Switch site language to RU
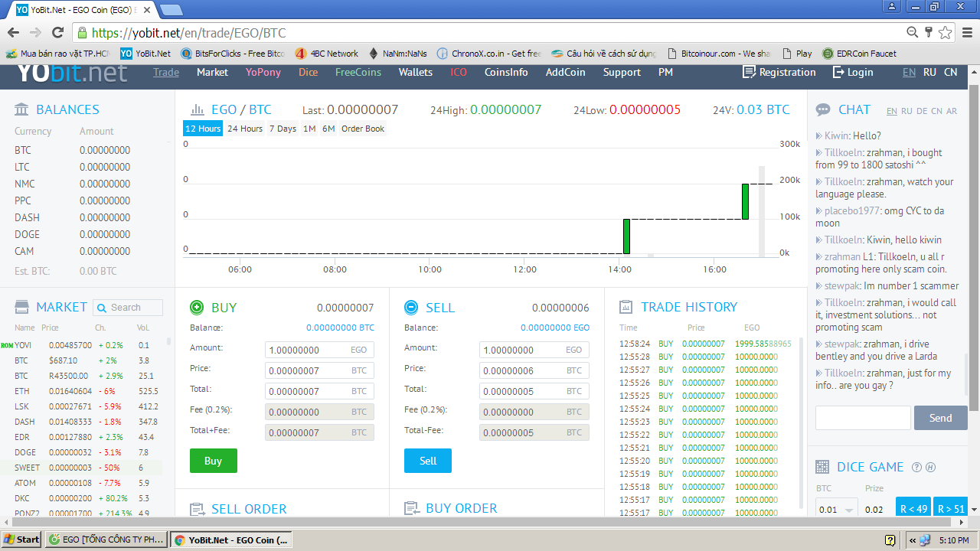The width and height of the screenshot is (980, 551). (x=929, y=72)
